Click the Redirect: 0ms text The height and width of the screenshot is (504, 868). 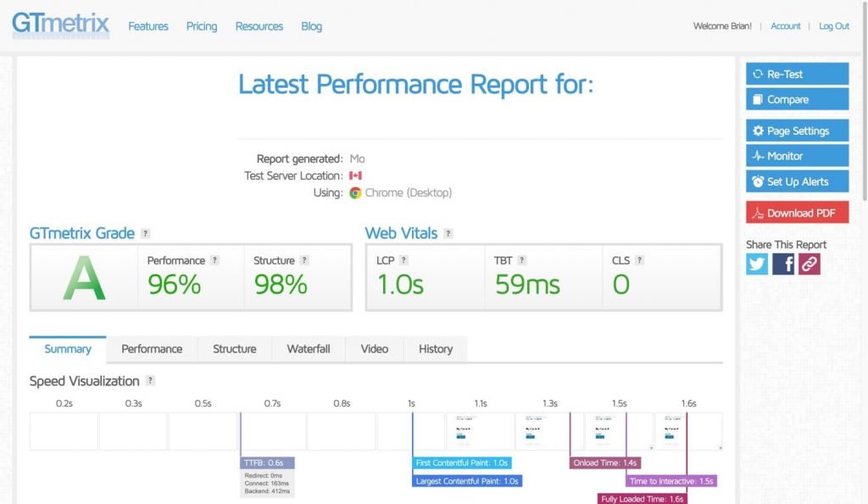pos(264,475)
